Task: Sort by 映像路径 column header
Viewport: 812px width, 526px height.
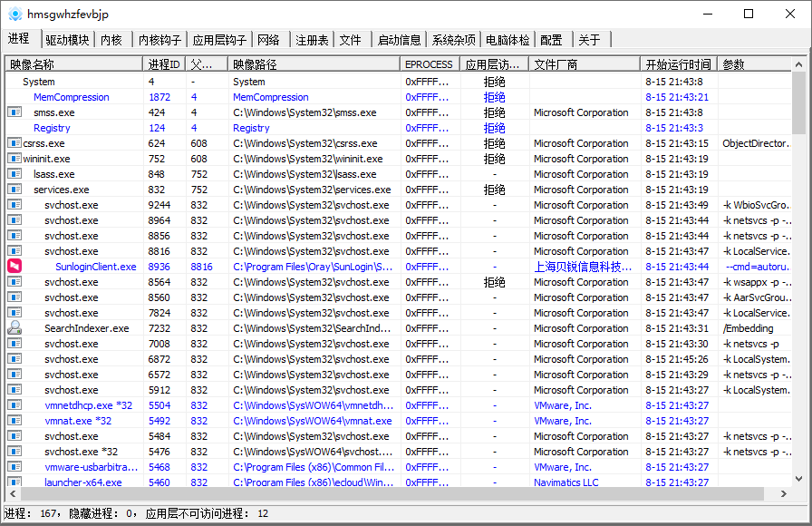Action: 314,64
